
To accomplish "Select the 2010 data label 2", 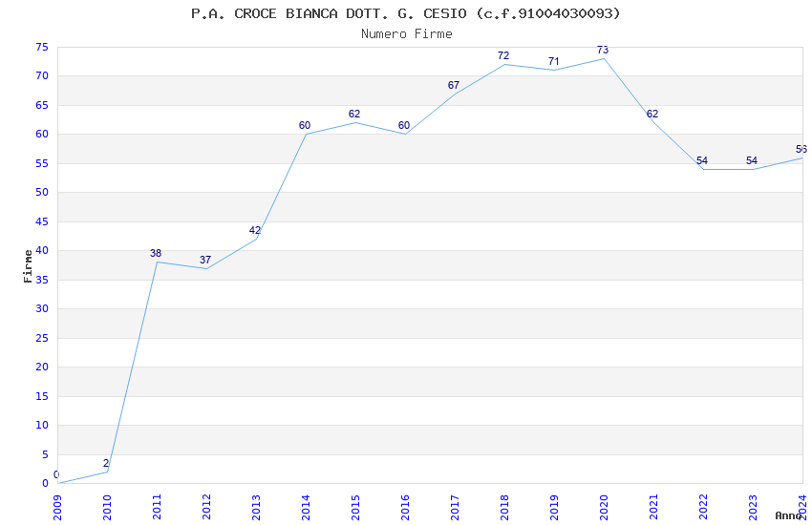I will point(106,464).
